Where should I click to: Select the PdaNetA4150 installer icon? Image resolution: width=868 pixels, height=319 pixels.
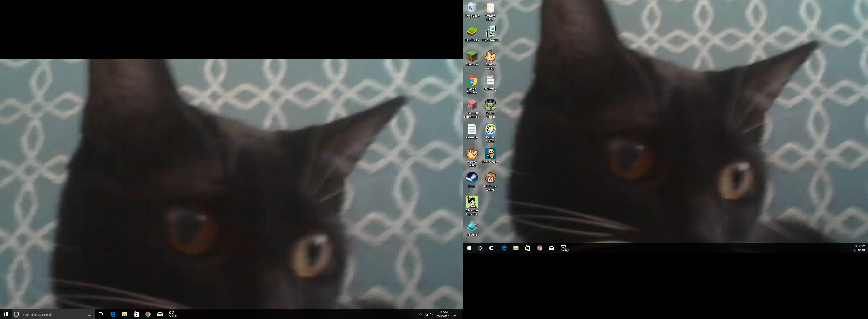coord(490,34)
